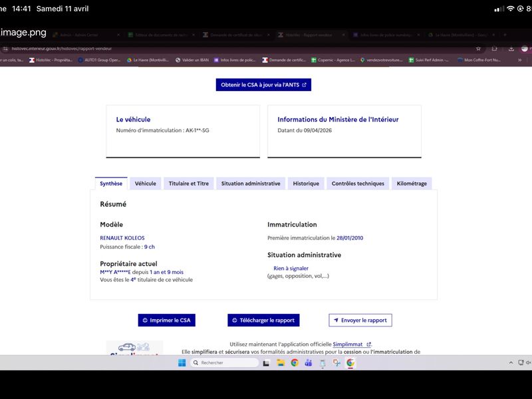Open File Explorer from the taskbar
The width and height of the screenshot is (532, 399).
coord(280,362)
